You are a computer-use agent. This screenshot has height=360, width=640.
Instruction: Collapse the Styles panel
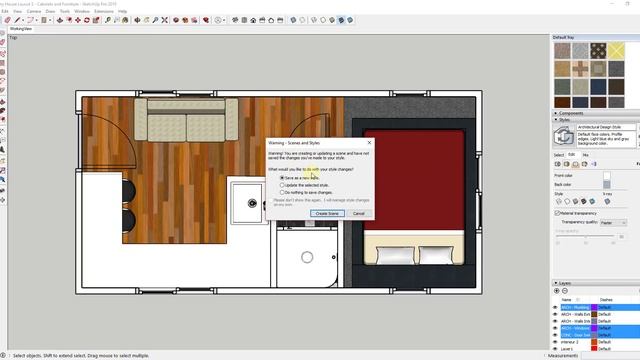tap(556, 120)
